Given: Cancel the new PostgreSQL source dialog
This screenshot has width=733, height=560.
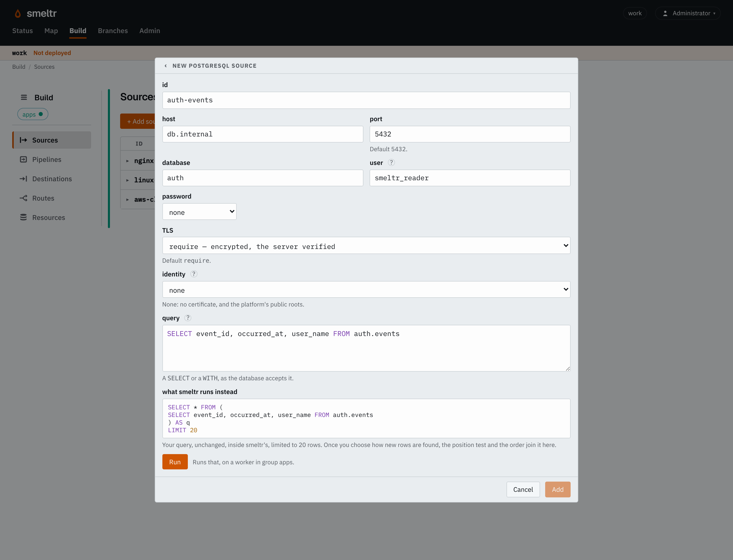Looking at the screenshot, I should pos(523,490).
